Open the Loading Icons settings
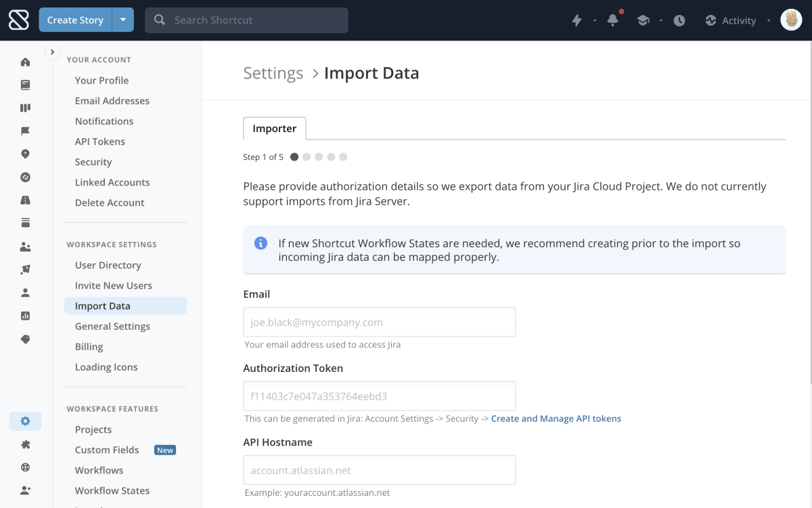 [106, 366]
